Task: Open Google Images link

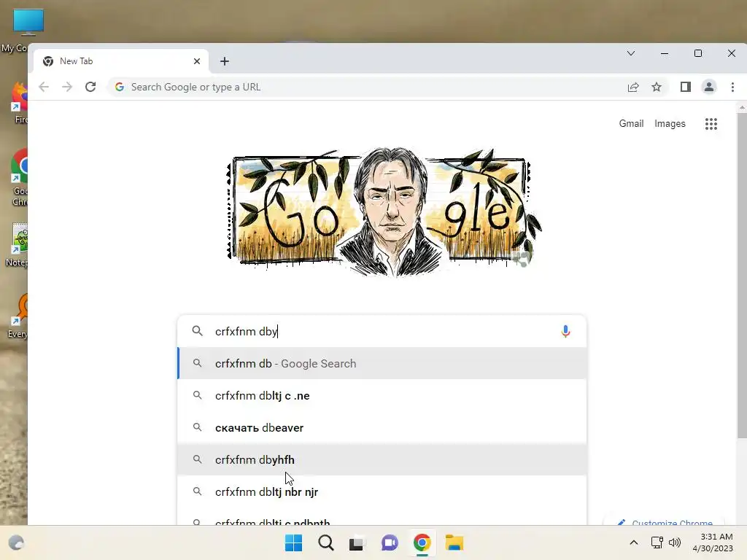Action: pyautogui.click(x=670, y=123)
